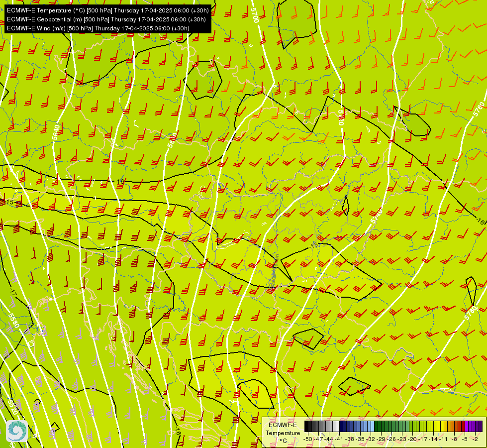The height and width of the screenshot is (448, 487).
Task: Click the -32 value in the temperature legend
Action: pyautogui.click(x=371, y=439)
